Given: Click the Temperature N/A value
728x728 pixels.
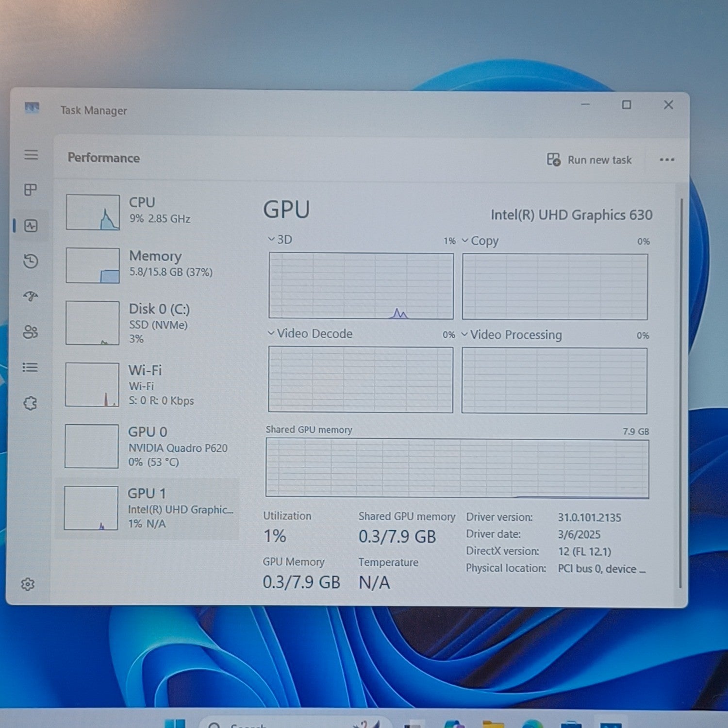Looking at the screenshot, I should point(374,582).
